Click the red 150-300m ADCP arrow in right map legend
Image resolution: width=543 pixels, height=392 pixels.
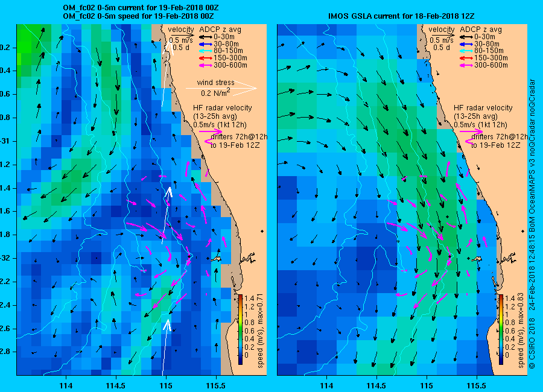[x=466, y=58]
